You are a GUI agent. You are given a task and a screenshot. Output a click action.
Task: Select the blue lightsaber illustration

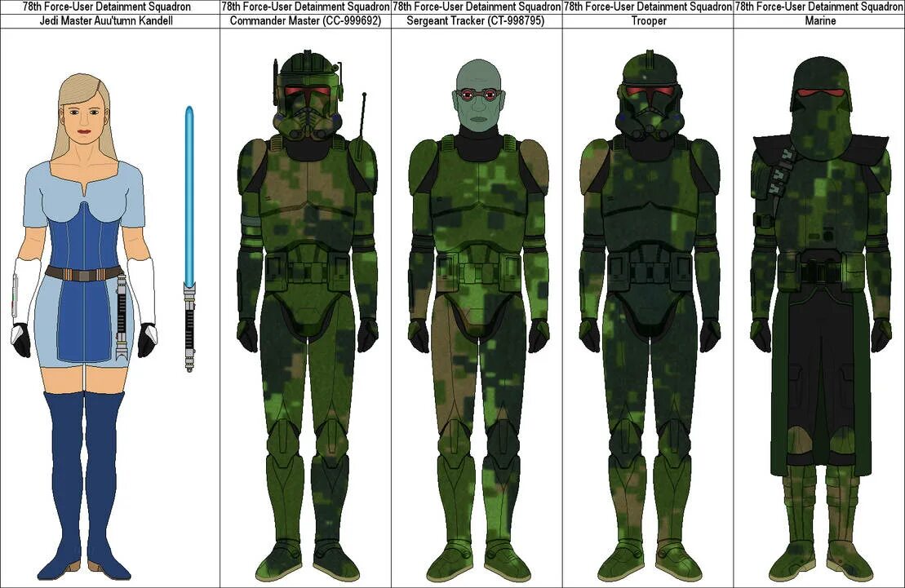[189, 238]
